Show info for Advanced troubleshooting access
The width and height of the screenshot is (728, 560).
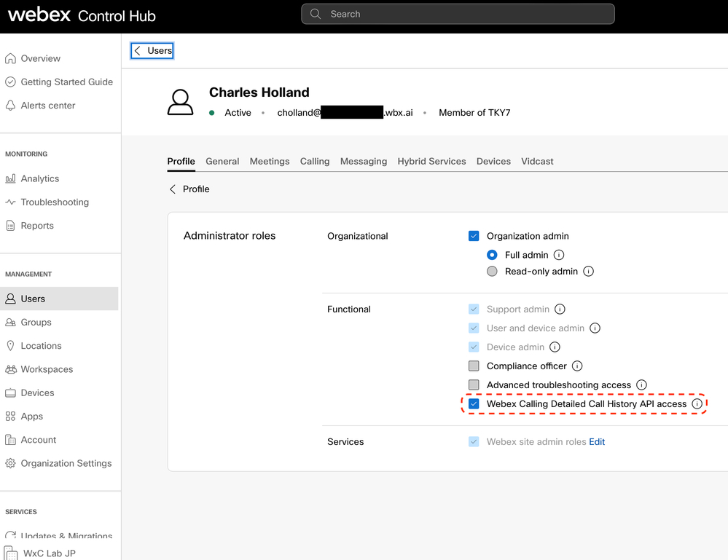641,384
